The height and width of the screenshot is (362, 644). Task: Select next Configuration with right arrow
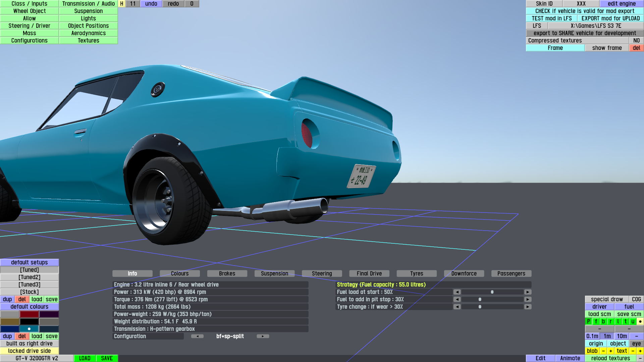(x=263, y=336)
